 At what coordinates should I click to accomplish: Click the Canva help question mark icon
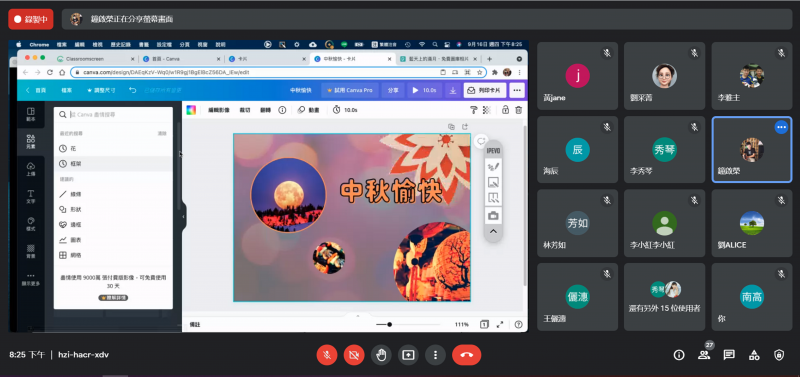coord(518,324)
